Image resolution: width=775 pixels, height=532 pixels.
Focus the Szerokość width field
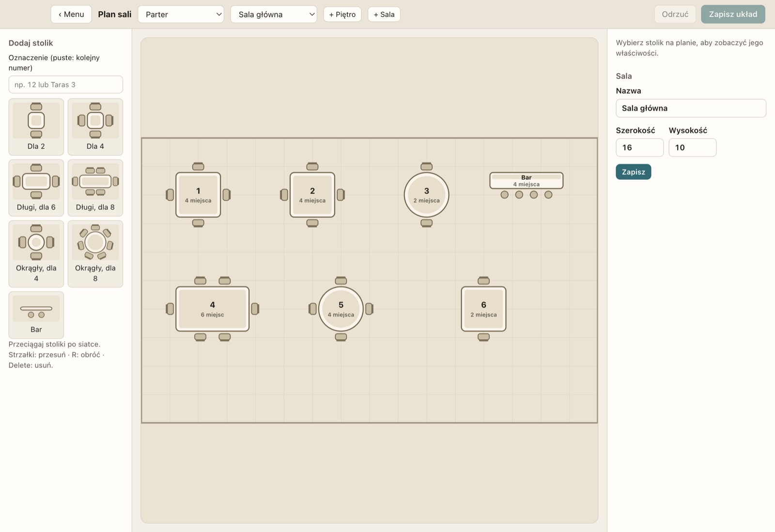[x=640, y=147]
